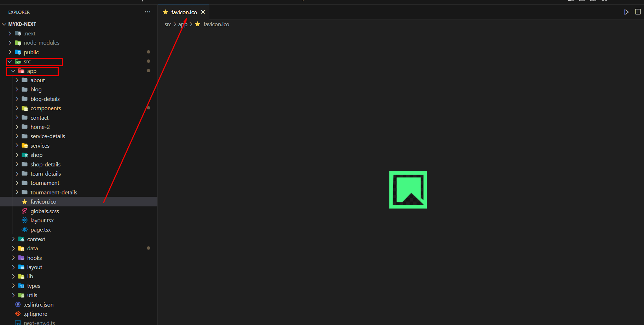Click the node_modules folder icon
644x325 pixels.
tap(18, 43)
